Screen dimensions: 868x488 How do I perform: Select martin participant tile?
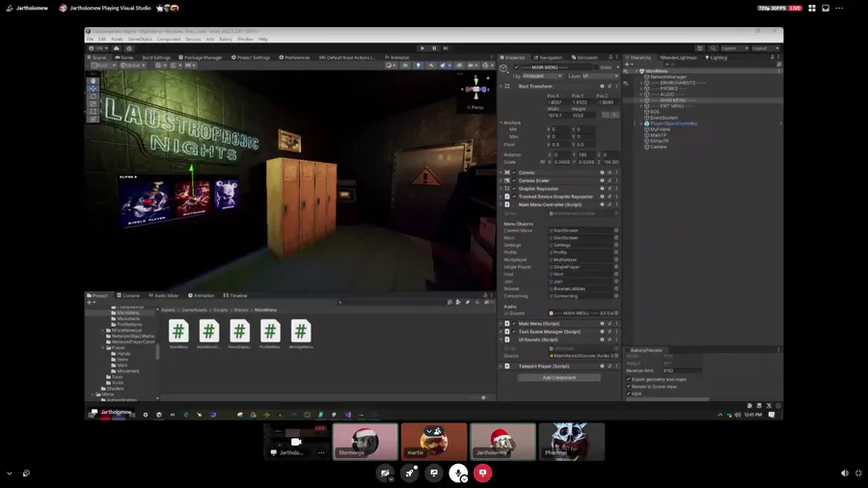coord(434,442)
